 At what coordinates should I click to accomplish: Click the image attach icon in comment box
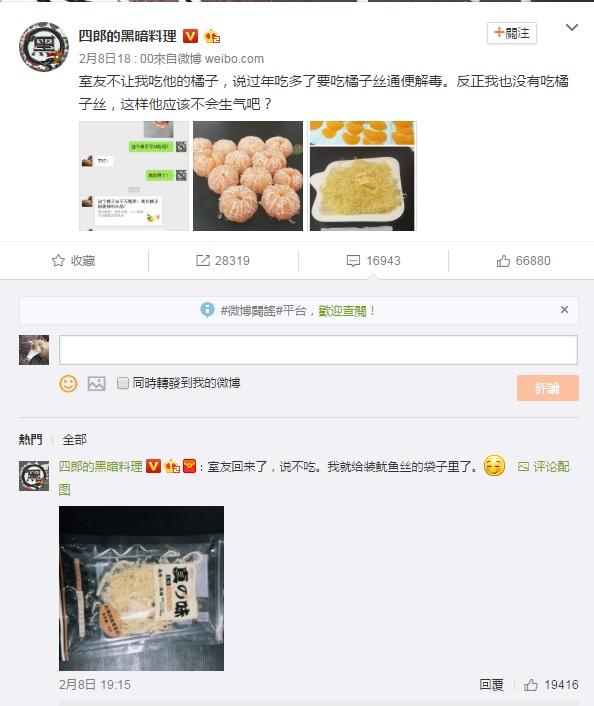tap(96, 384)
